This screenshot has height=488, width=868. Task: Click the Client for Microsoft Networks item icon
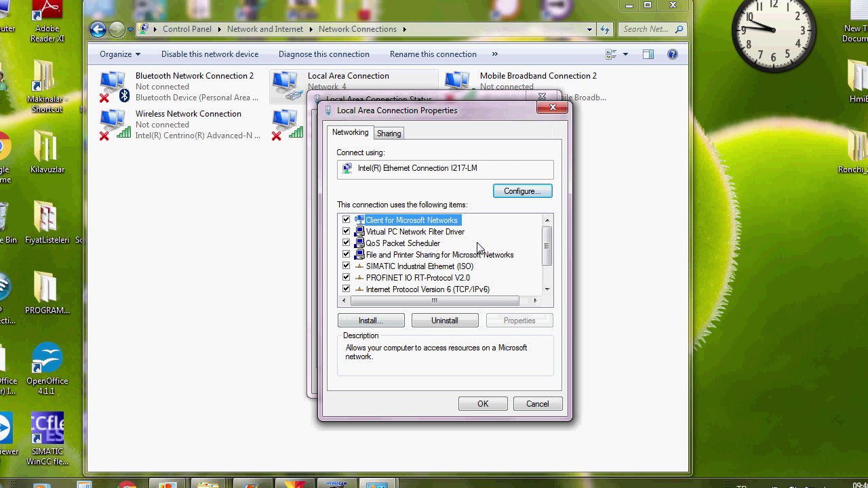coord(359,220)
